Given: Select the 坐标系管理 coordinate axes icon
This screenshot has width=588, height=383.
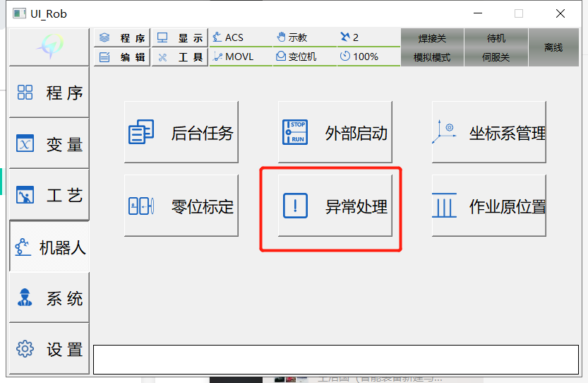Looking at the screenshot, I should click(x=445, y=131).
